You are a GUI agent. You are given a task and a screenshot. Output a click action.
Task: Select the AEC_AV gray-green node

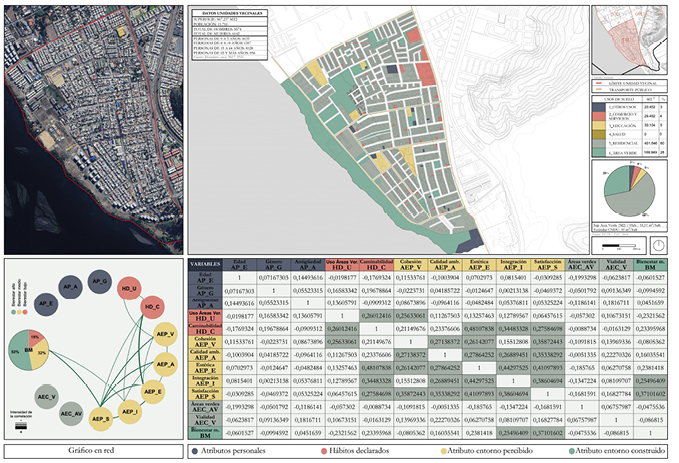pyautogui.click(x=70, y=412)
